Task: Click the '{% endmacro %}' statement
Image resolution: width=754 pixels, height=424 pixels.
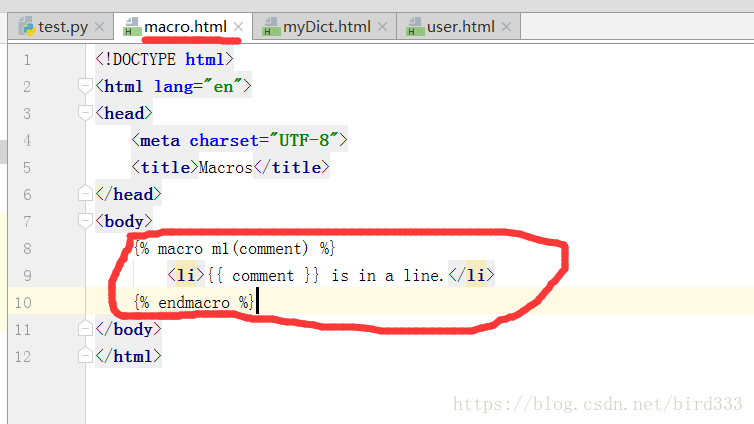Action: point(194,303)
